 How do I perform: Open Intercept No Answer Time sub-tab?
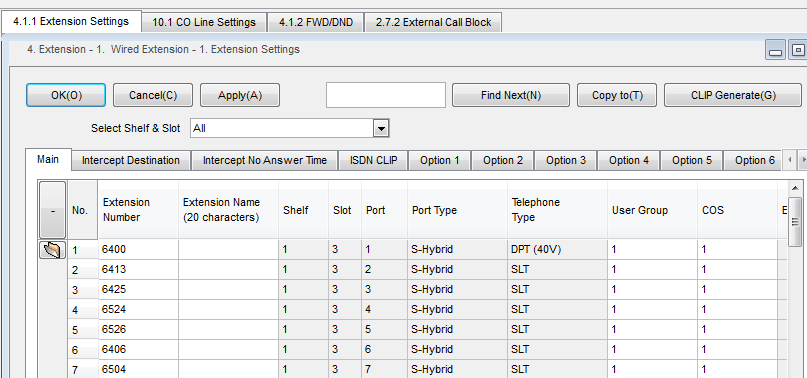click(265, 160)
